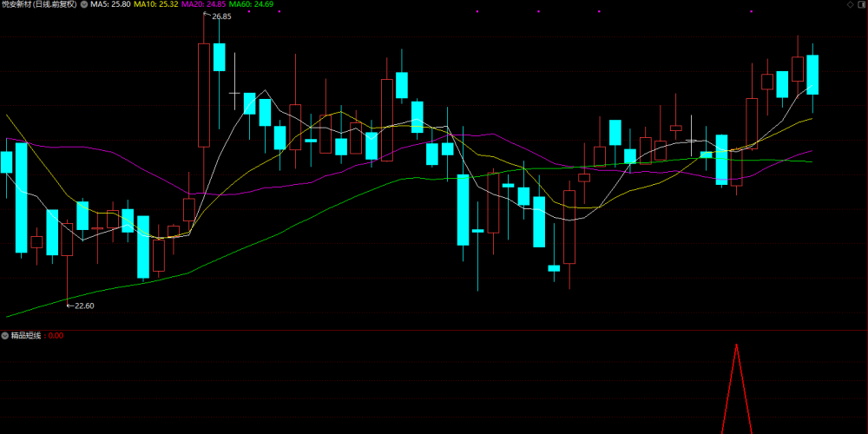The width and height of the screenshot is (868, 434).
Task: Click the red spike in 精品短线 panel
Action: click(x=737, y=389)
